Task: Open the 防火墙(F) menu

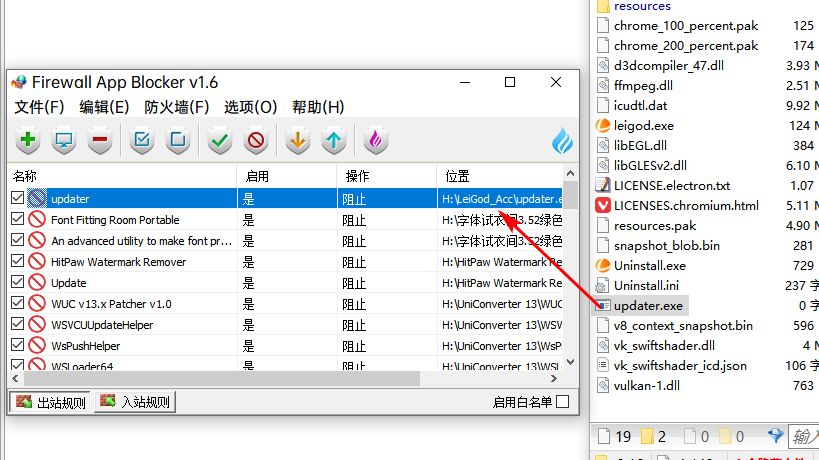Action: pyautogui.click(x=177, y=107)
